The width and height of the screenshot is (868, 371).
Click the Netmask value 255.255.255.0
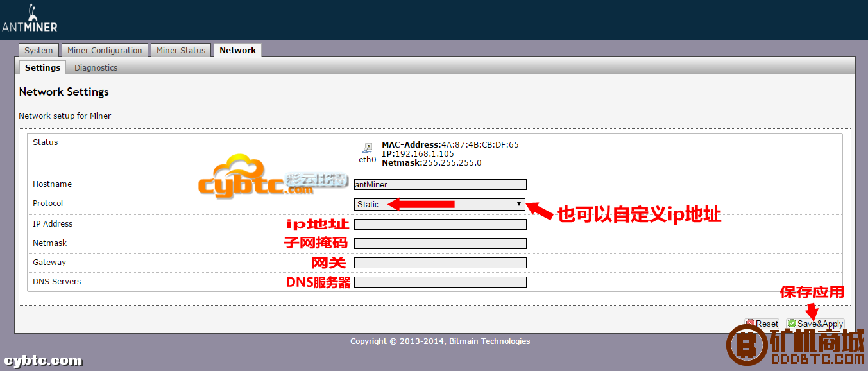coord(452,163)
